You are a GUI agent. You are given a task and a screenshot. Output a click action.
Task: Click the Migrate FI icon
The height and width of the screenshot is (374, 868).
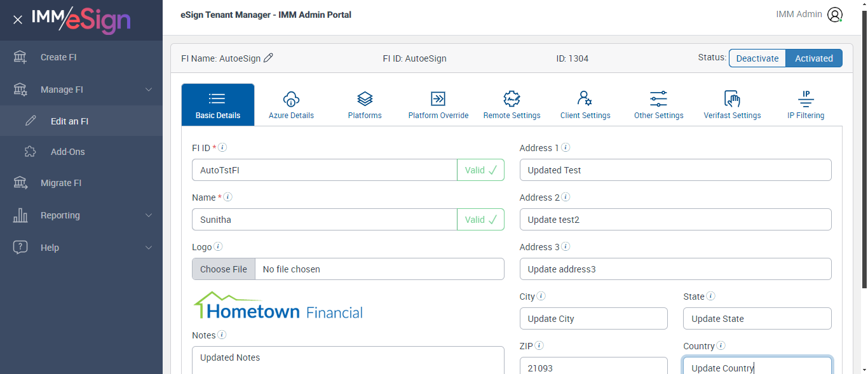pos(20,183)
